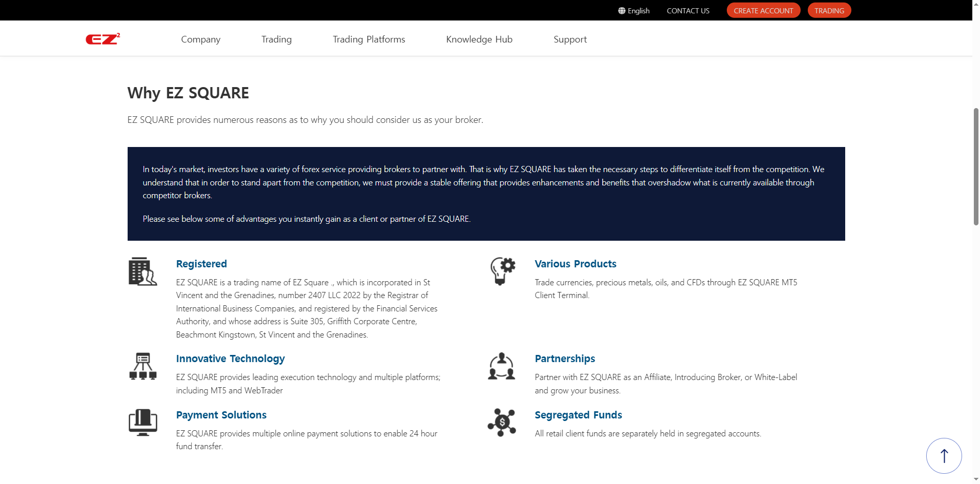Viewport: 980px width, 484px height.
Task: Open the Support menu item
Action: tap(570, 39)
